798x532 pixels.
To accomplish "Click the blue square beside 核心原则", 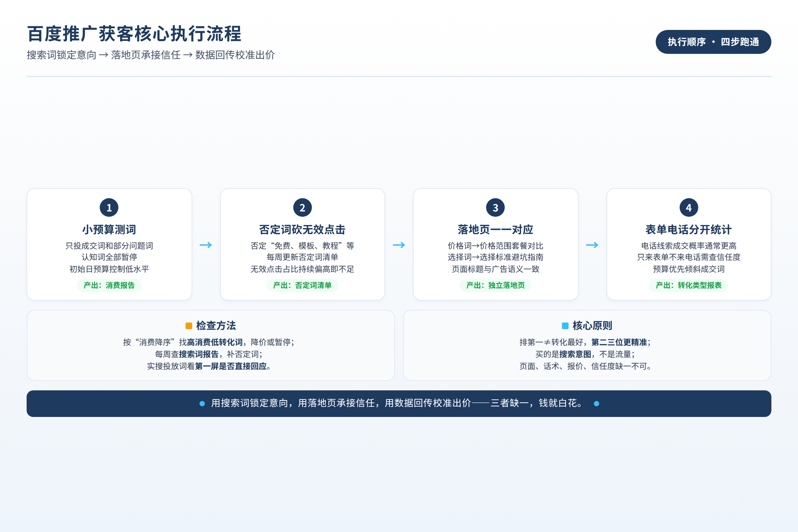I will [565, 326].
